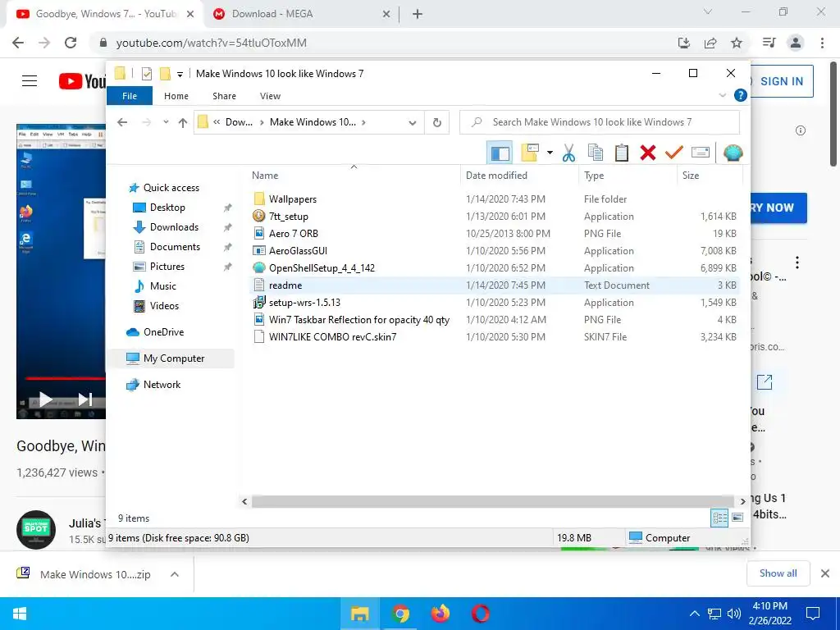Open the Home ribbon tab
This screenshot has width=840, height=630.
pyautogui.click(x=176, y=96)
